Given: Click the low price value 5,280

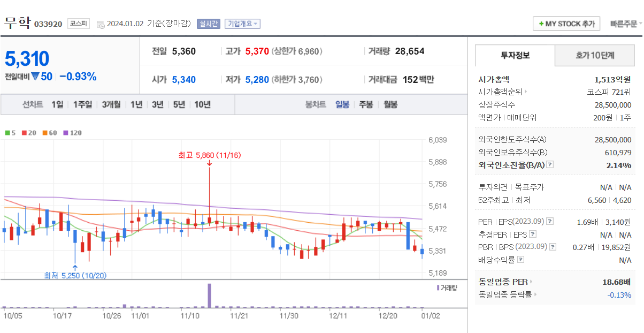Looking at the screenshot, I should 257,80.
